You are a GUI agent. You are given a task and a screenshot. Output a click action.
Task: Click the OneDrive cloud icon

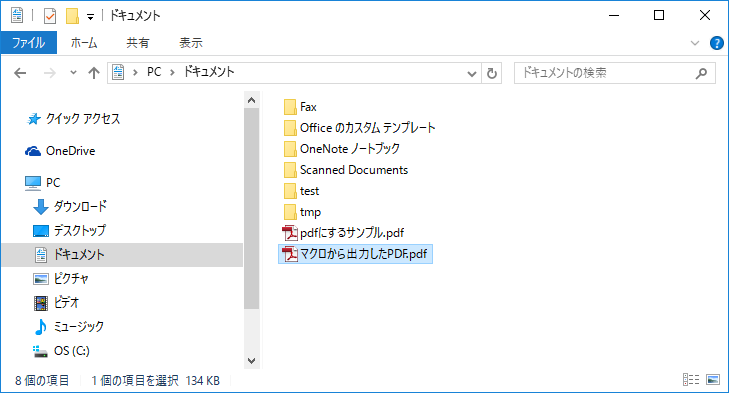[x=33, y=151]
